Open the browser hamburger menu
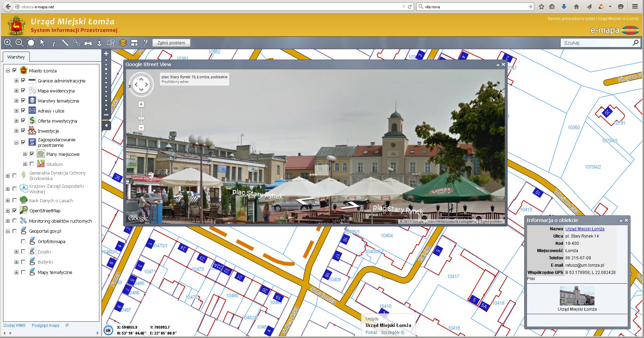Image resolution: width=644 pixels, height=338 pixels. [635, 7]
